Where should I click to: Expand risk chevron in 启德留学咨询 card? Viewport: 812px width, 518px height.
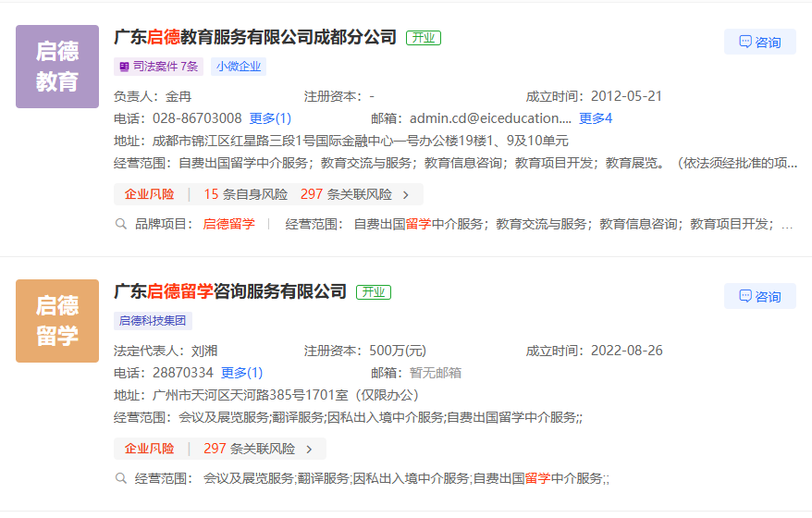(x=309, y=450)
